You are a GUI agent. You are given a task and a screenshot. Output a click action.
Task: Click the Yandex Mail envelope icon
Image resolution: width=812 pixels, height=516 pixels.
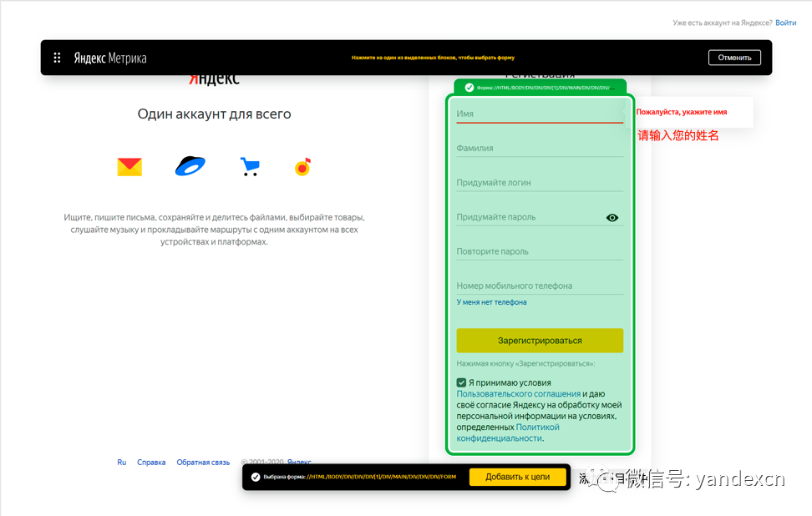pos(129,167)
